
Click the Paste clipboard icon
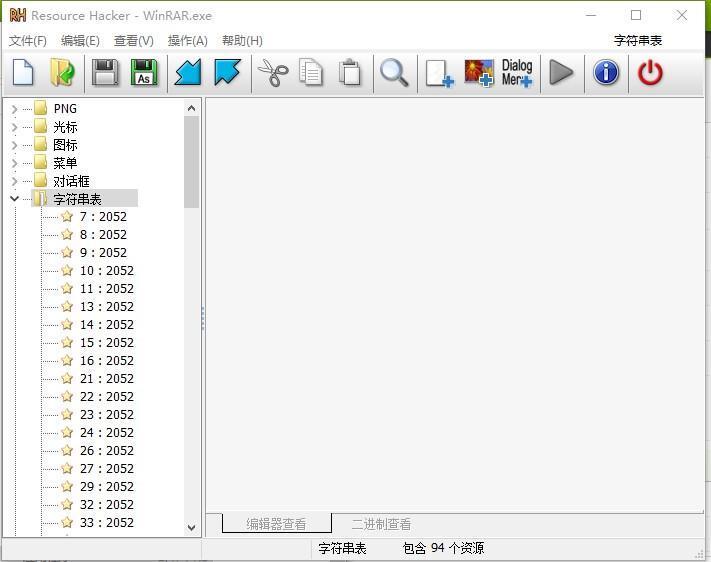click(350, 73)
